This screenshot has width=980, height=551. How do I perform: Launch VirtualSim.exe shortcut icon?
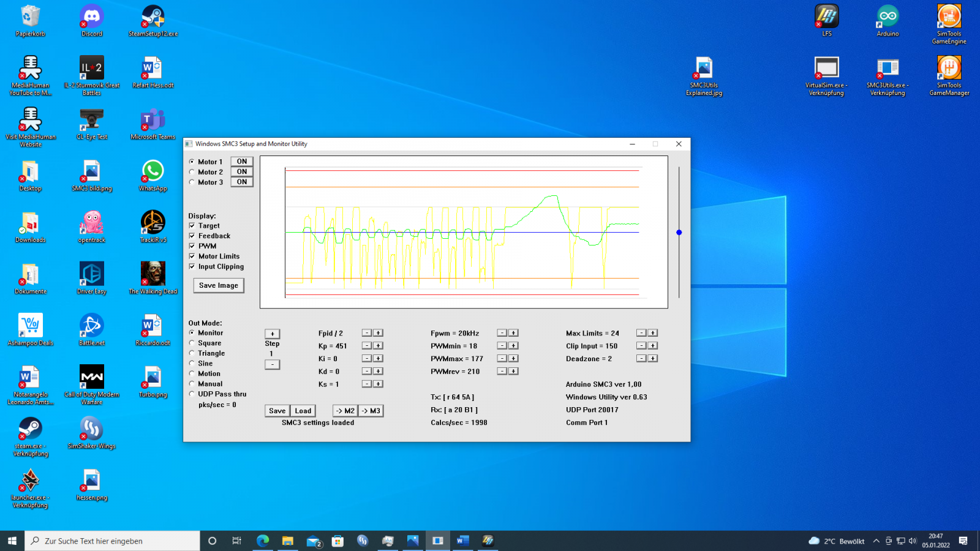click(x=827, y=76)
